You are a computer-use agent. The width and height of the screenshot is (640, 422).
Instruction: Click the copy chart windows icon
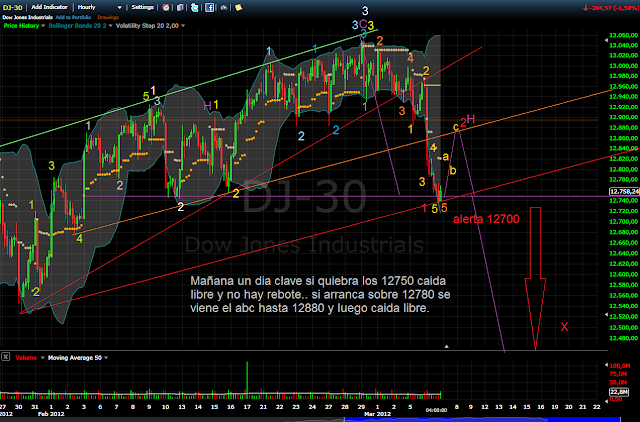(180, 7)
